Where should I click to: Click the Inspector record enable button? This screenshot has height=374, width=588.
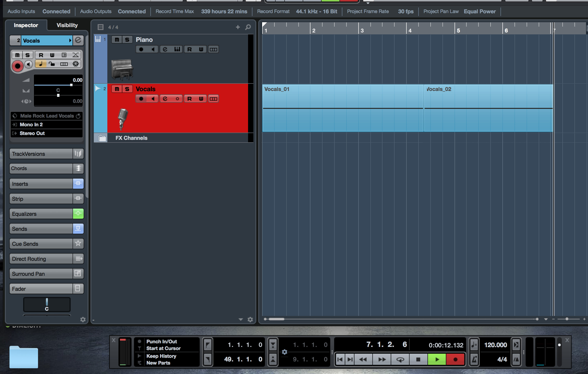[17, 66]
